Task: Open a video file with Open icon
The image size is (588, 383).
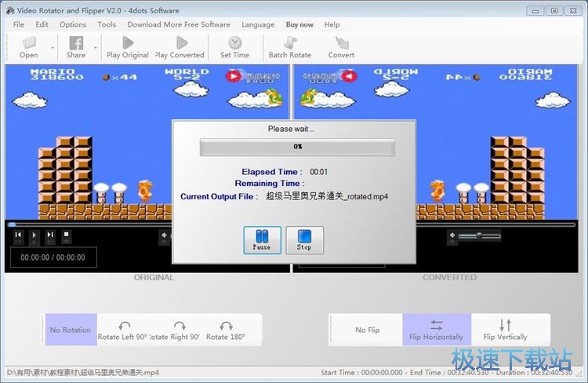Action: 29,47
